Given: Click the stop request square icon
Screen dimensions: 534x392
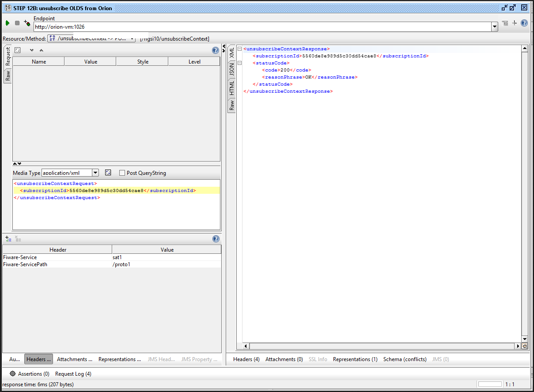Looking at the screenshot, I should [17, 23].
